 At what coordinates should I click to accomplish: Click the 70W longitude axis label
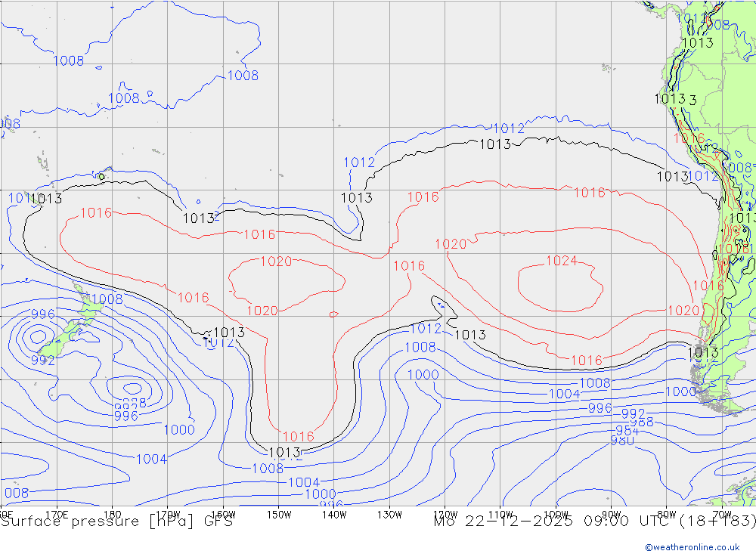point(722,515)
